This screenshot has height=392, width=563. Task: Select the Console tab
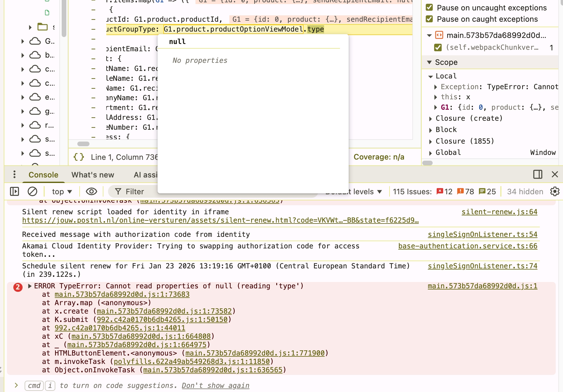[43, 175]
